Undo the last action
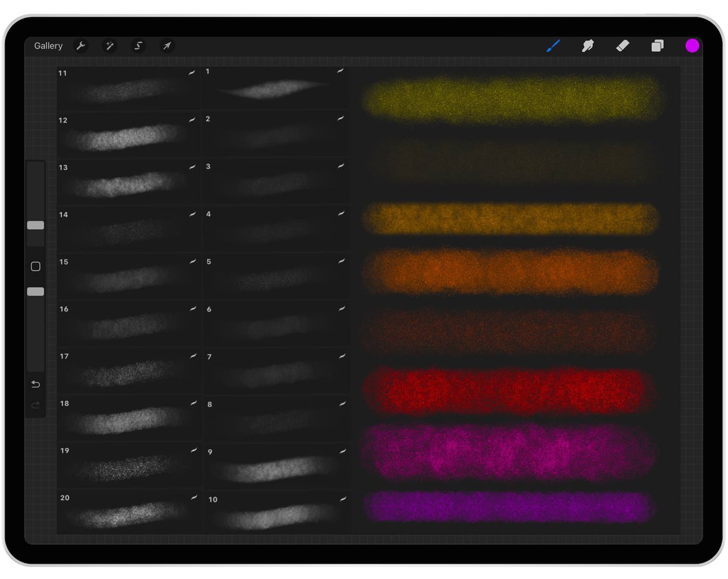Viewport: 728px width, 579px height. click(x=36, y=384)
